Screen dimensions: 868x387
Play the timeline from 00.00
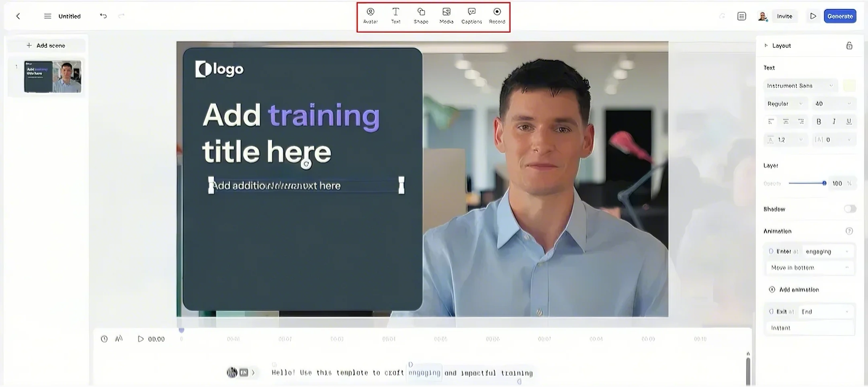click(x=140, y=339)
